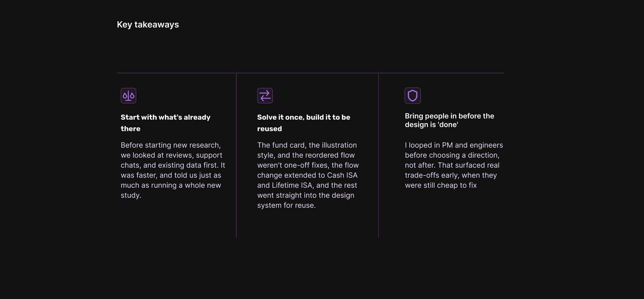Click the paragraph beginning 'Before starting new research'
The image size is (644, 299).
(x=173, y=170)
